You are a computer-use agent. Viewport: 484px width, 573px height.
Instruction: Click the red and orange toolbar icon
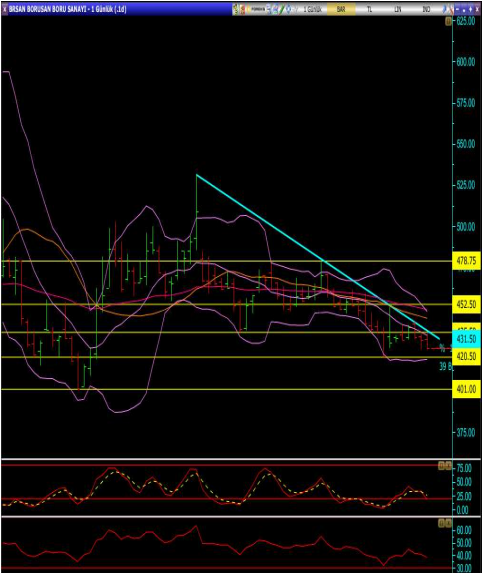(242, 9)
